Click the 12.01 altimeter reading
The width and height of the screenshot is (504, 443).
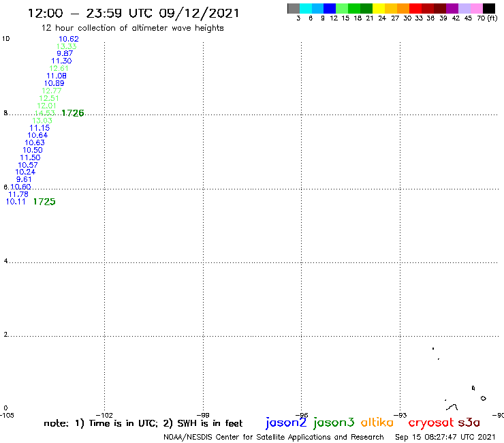(x=46, y=106)
